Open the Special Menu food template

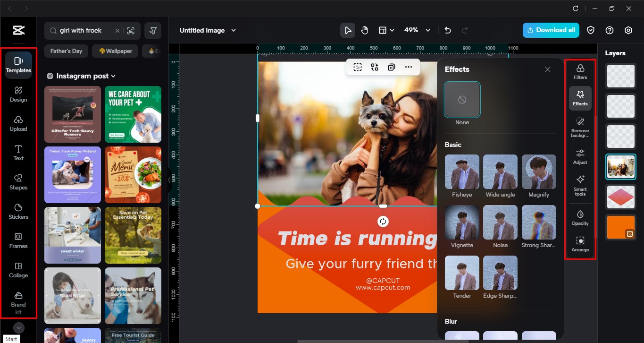coord(133,175)
